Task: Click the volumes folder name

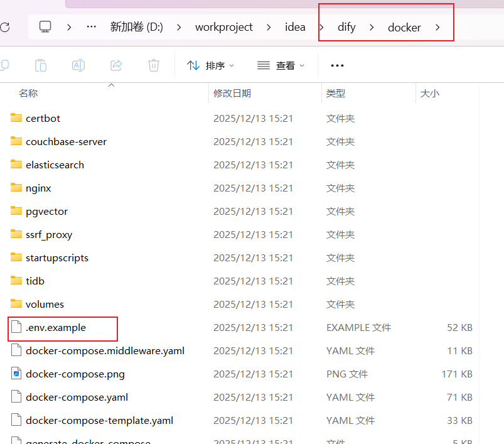Action: 45,304
